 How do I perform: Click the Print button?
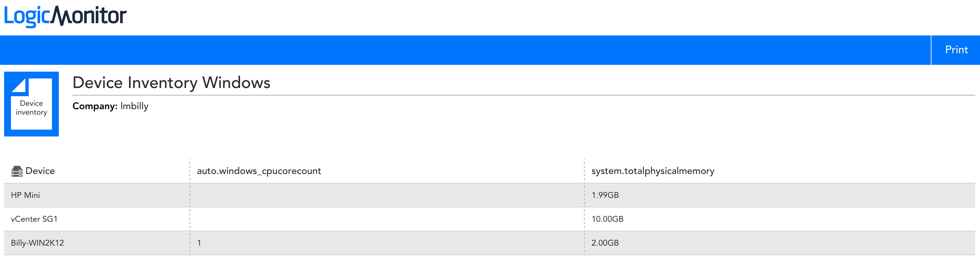tap(956, 50)
